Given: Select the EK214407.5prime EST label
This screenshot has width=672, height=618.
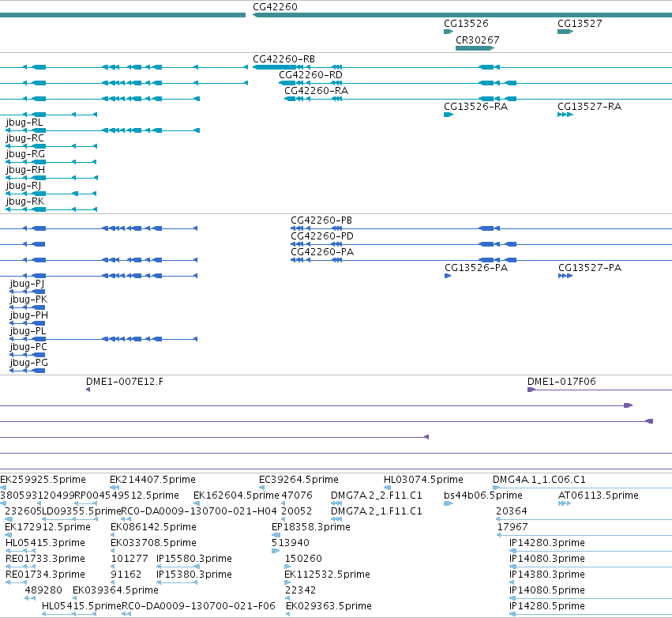Looking at the screenshot, I should (152, 480).
